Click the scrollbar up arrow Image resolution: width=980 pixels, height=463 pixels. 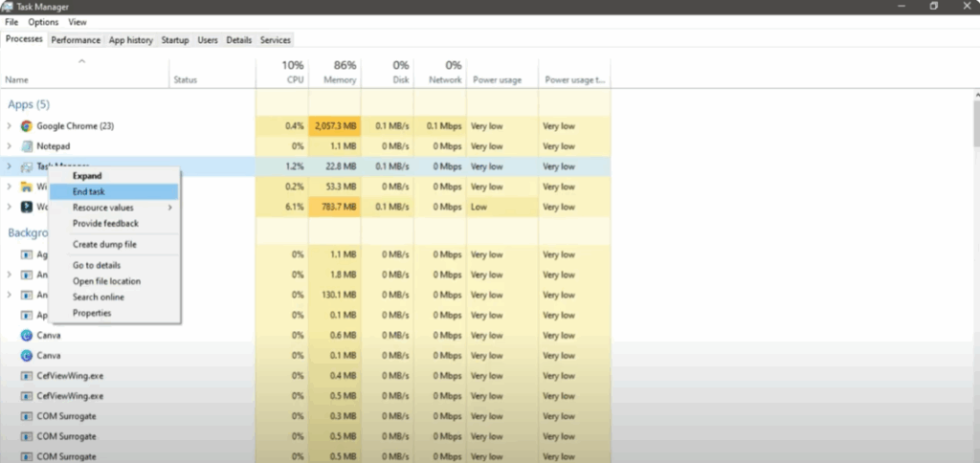click(x=976, y=95)
